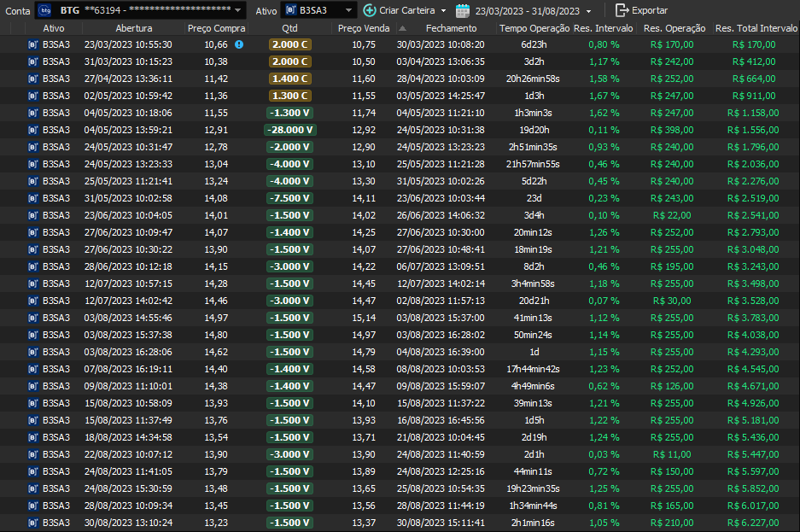This screenshot has height=532, width=800.
Task: Click the blue info icon beside price 10,66
Action: (239, 44)
